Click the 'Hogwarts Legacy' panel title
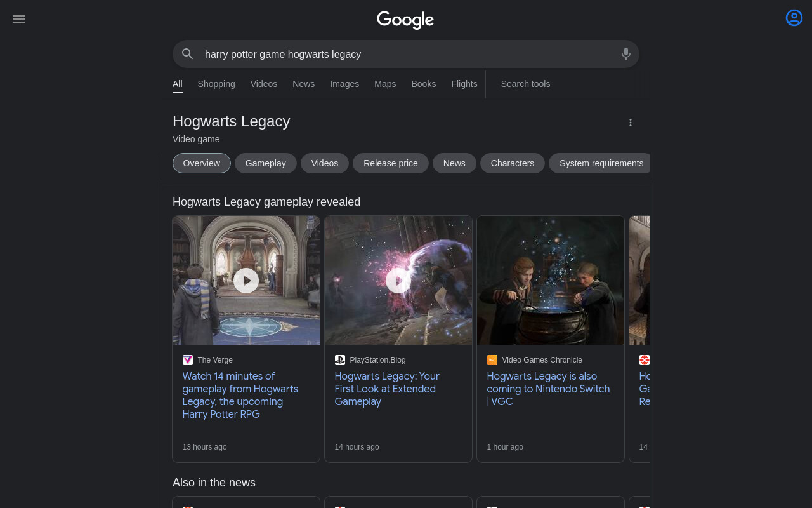Viewport: 812px width, 508px height. (x=232, y=121)
